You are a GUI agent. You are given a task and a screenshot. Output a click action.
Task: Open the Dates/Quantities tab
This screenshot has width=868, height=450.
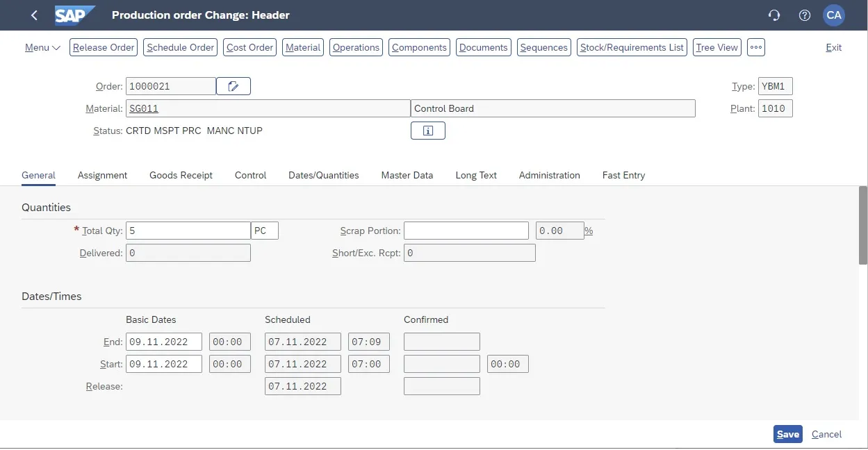323,175
